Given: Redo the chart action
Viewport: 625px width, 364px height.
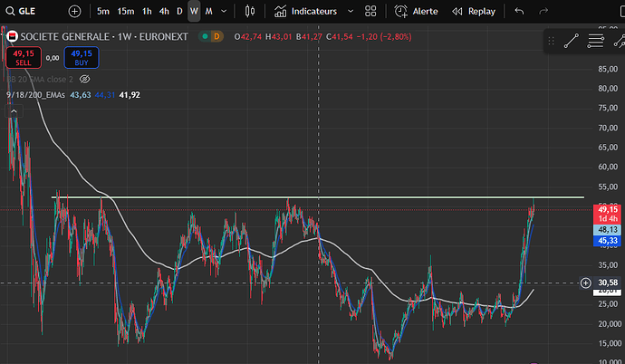Looking at the screenshot, I should tap(543, 11).
